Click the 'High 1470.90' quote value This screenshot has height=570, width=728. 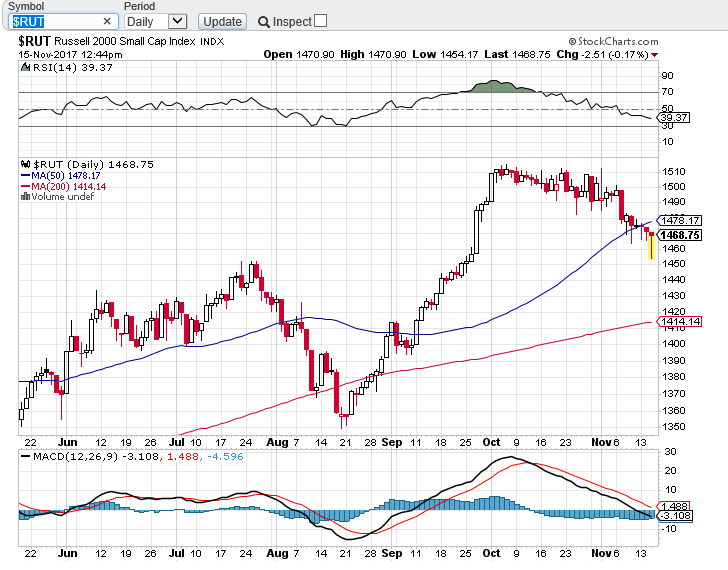tap(373, 55)
